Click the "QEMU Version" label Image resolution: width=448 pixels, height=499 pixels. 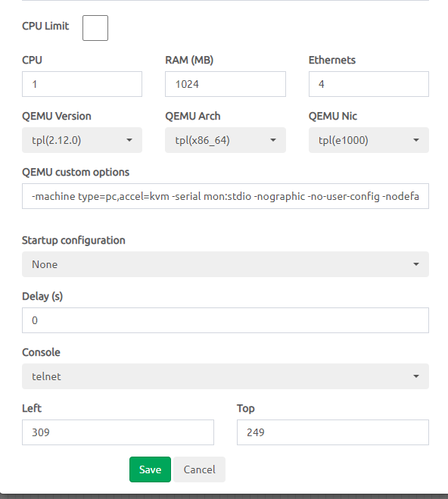pos(57,116)
